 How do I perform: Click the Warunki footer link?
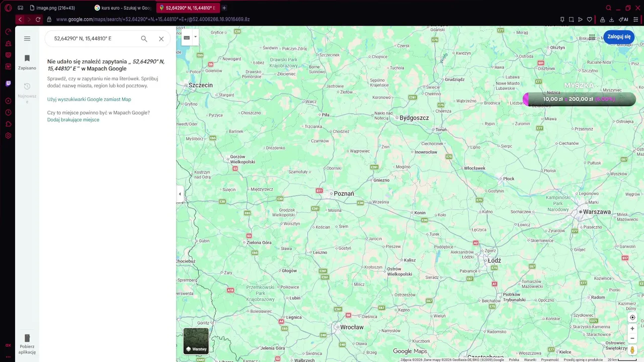click(530, 359)
